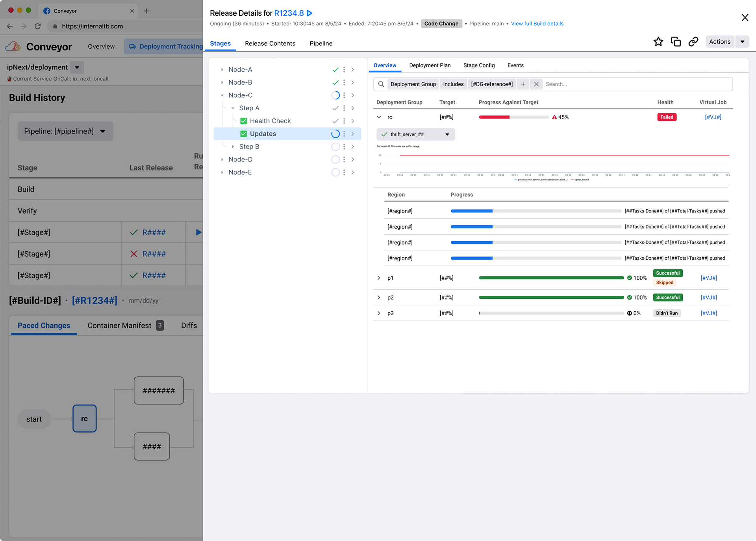Open a new browser tab

click(x=146, y=11)
